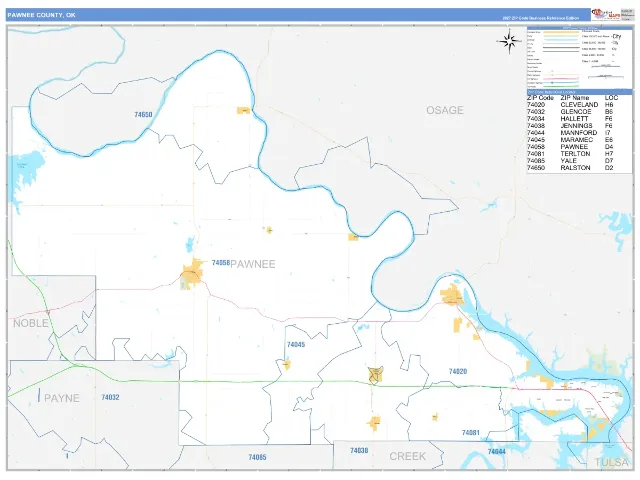Click the 'TULSA' county label
This screenshot has height=480, width=640.
tap(611, 462)
